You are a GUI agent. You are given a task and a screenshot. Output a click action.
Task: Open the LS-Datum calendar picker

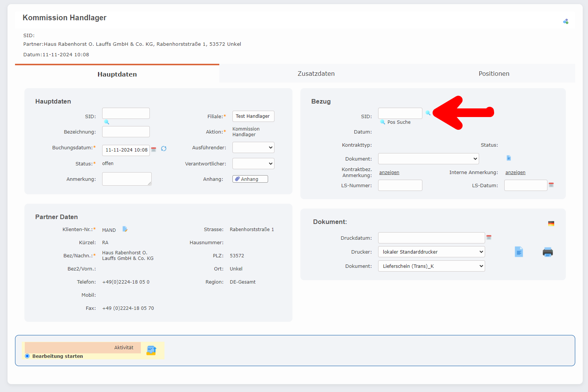[551, 185]
